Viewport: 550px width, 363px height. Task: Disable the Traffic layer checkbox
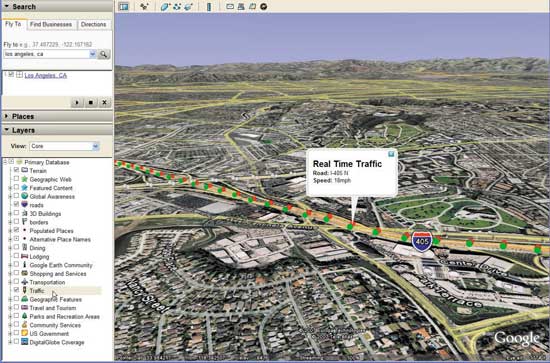(16, 290)
